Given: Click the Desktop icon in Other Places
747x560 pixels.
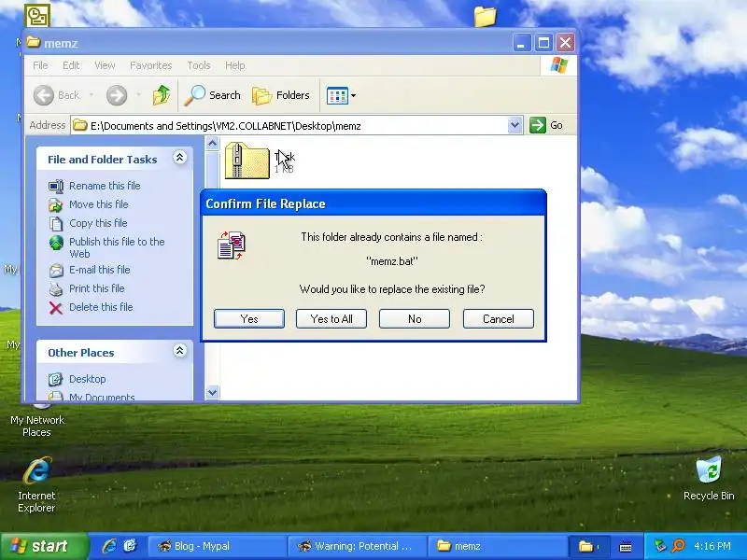Looking at the screenshot, I should click(55, 379).
